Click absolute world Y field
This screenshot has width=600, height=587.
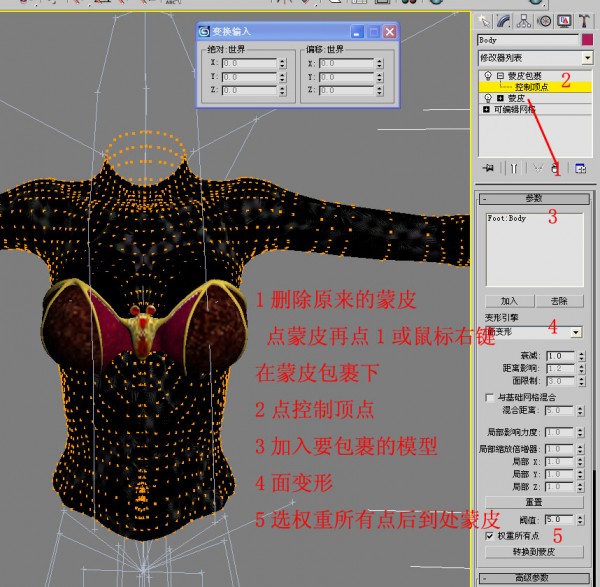[249, 77]
